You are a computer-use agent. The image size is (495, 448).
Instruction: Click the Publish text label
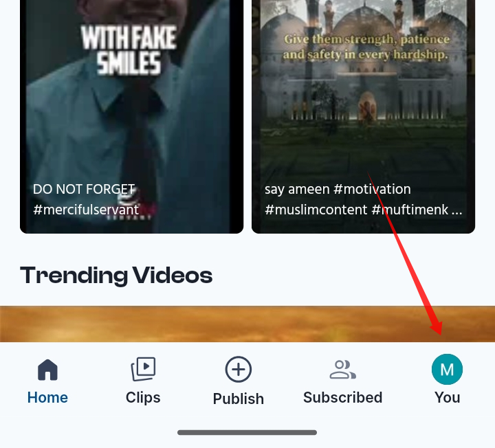coord(238,399)
